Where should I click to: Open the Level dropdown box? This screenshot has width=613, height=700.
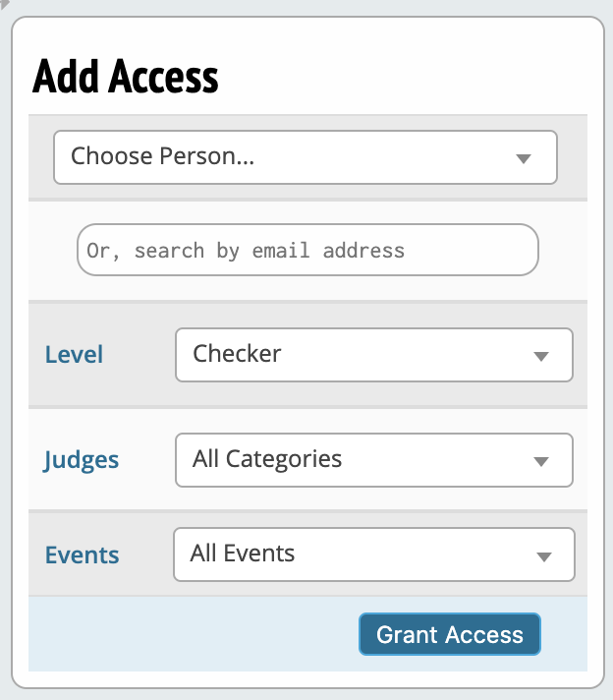click(x=373, y=355)
